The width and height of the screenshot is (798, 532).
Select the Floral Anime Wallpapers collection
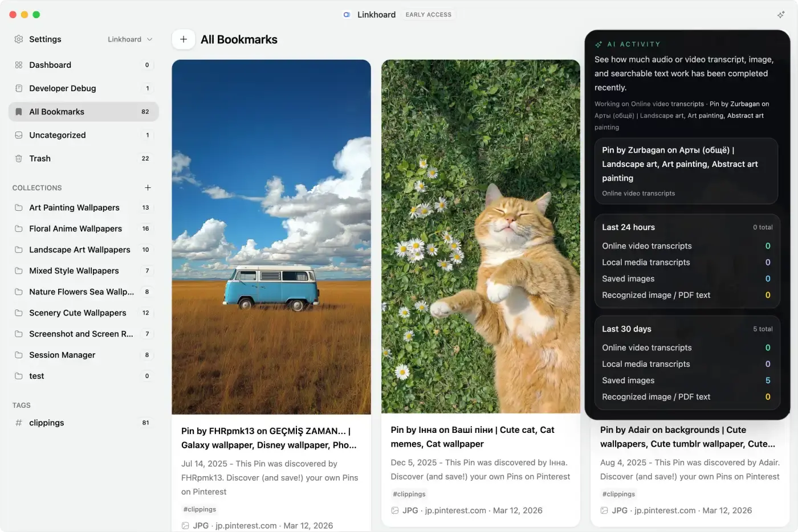75,229
